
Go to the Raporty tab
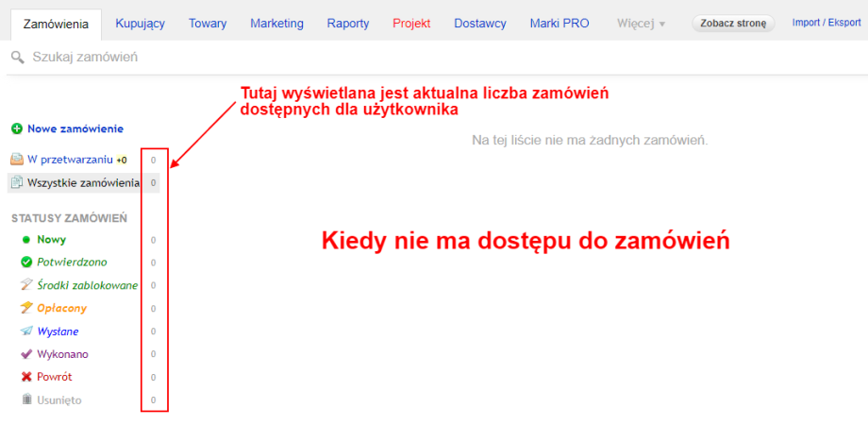tap(348, 24)
